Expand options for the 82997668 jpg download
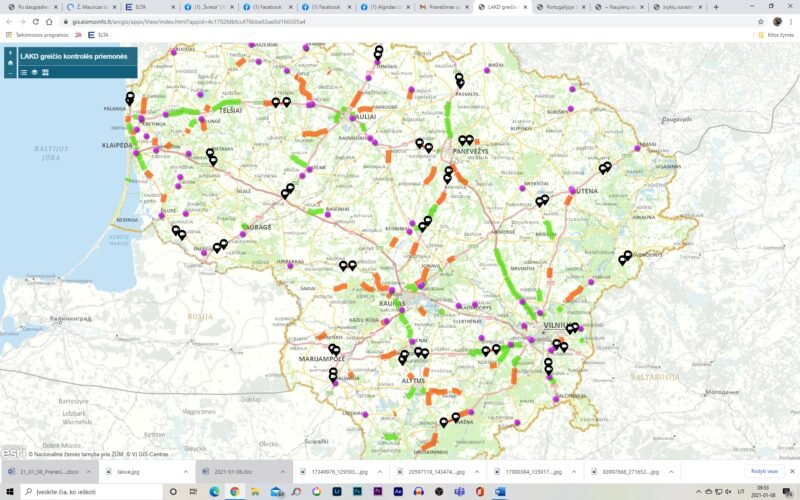800x500 pixels. coord(670,472)
